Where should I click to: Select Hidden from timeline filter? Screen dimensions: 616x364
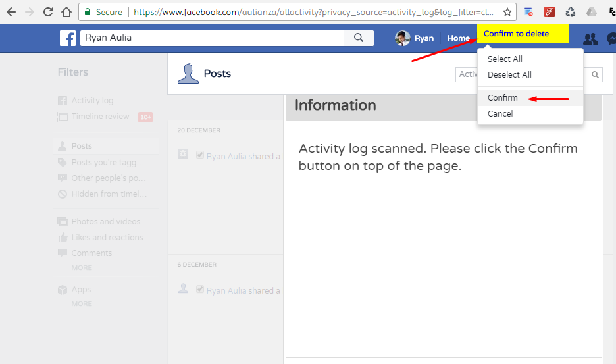click(109, 194)
